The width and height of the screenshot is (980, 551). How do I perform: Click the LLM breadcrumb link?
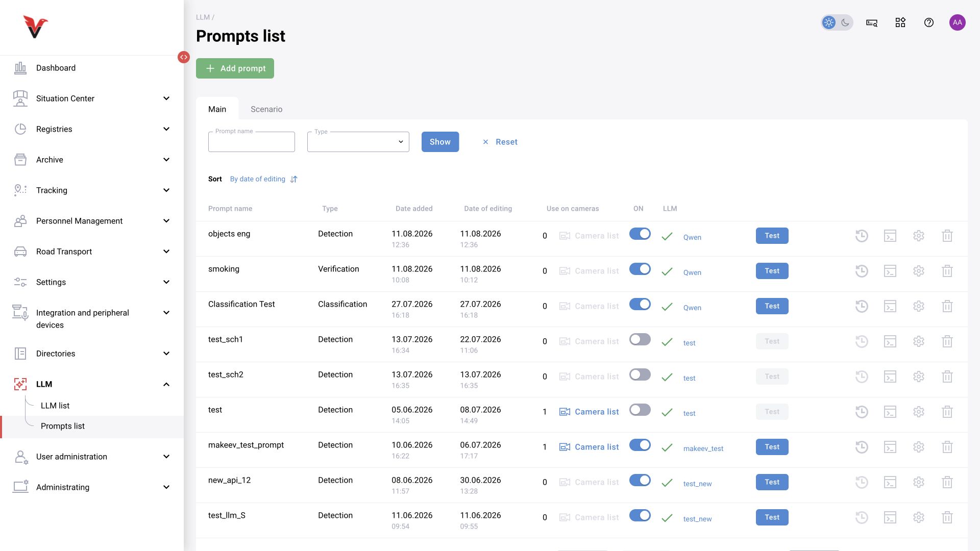[203, 17]
